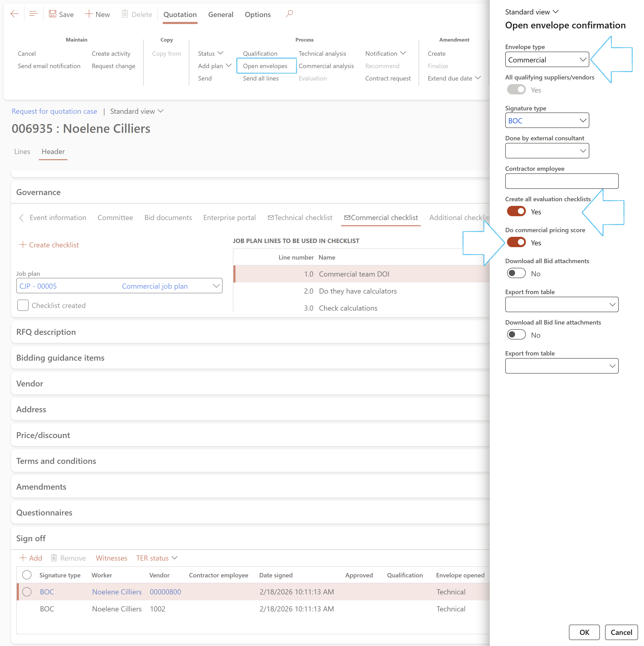Click the Create checklist plus icon
This screenshot has height=646, width=644.
click(23, 245)
